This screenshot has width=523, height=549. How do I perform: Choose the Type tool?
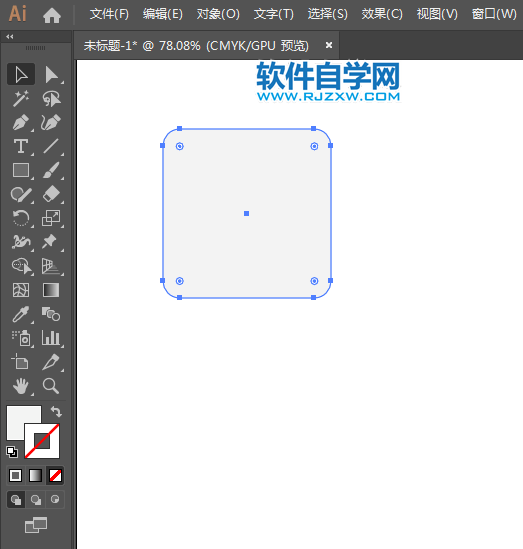[x=21, y=146]
